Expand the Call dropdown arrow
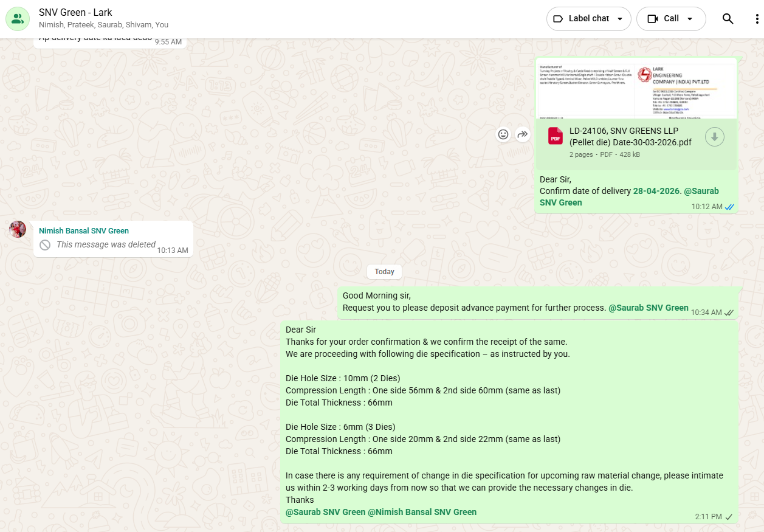764x532 pixels. coord(690,19)
